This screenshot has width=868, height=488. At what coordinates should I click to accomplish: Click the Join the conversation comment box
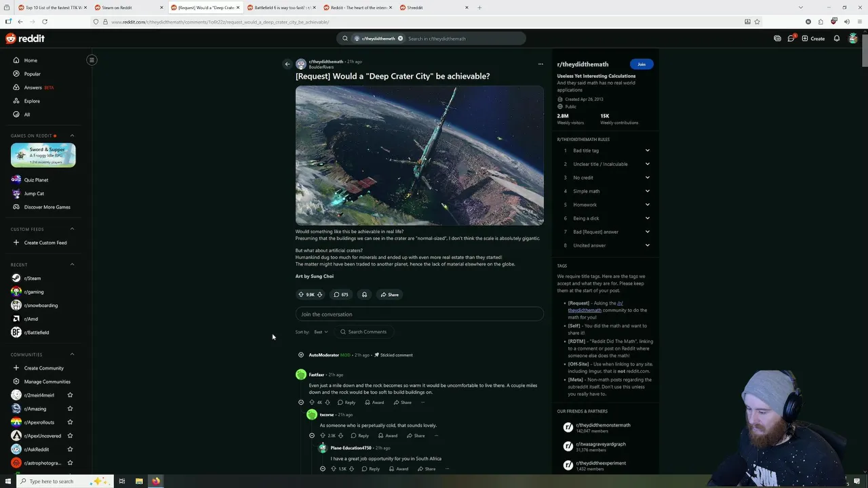pos(419,314)
